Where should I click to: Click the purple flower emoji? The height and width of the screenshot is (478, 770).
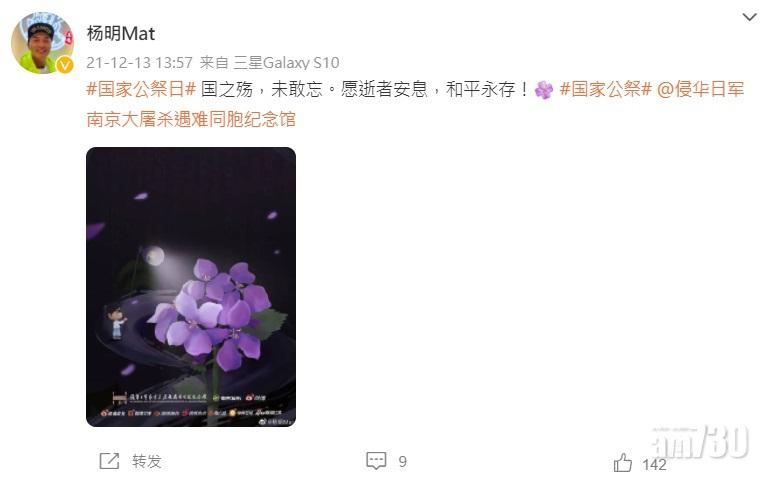[x=544, y=90]
